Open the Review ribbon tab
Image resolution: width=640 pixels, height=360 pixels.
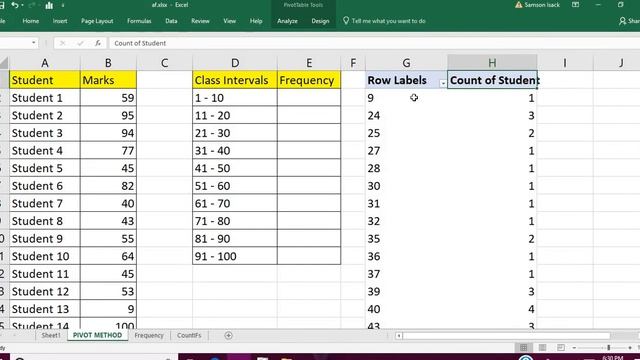pos(200,21)
